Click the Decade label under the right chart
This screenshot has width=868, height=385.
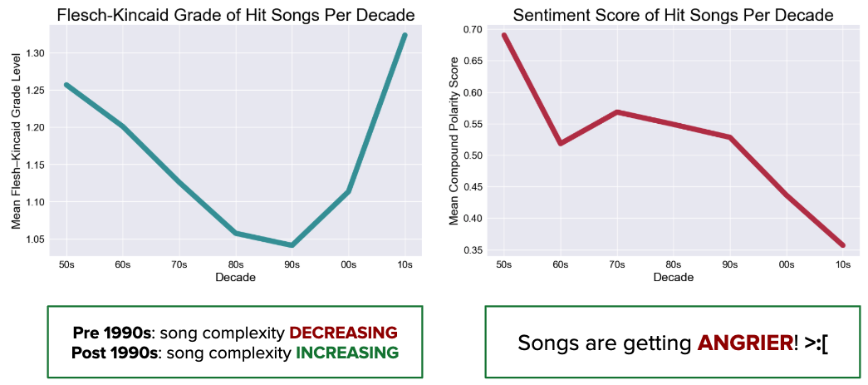[673, 277]
